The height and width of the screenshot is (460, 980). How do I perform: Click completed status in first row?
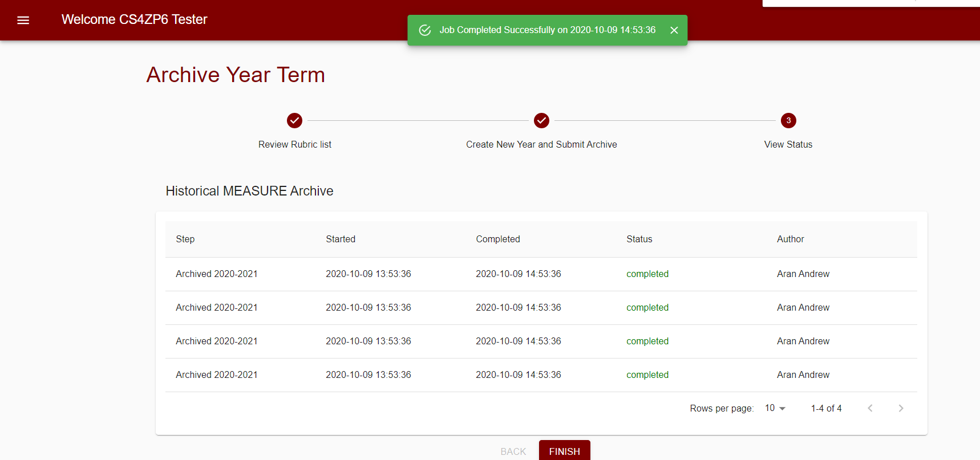[x=647, y=274]
